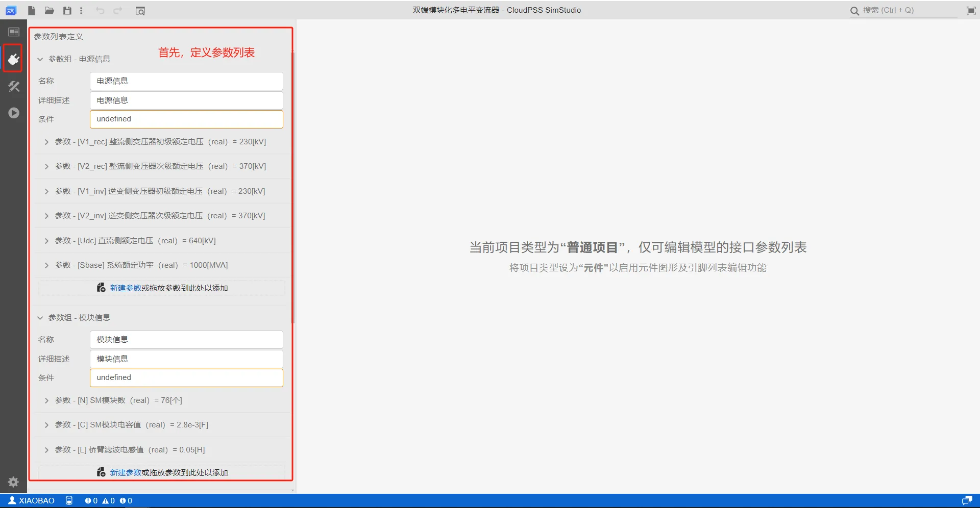Click the CloudPSS SimStudio logo icon

pos(11,10)
